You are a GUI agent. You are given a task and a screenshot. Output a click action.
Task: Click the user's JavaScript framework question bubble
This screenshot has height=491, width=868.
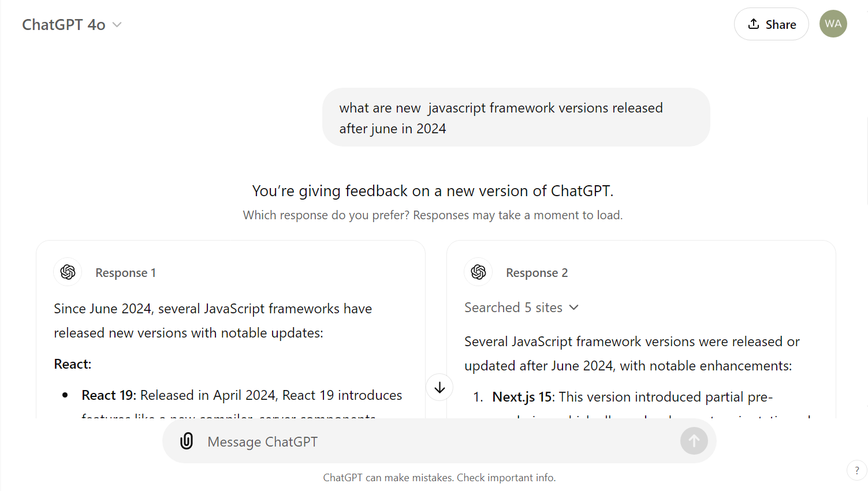pos(516,118)
